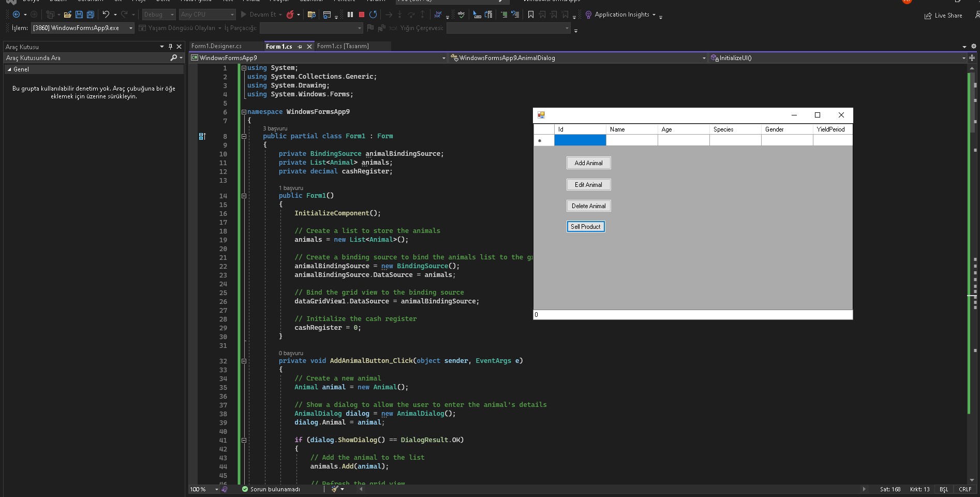Open the Any CPU platform dropdown
This screenshot has height=497, width=980.
pyautogui.click(x=206, y=14)
